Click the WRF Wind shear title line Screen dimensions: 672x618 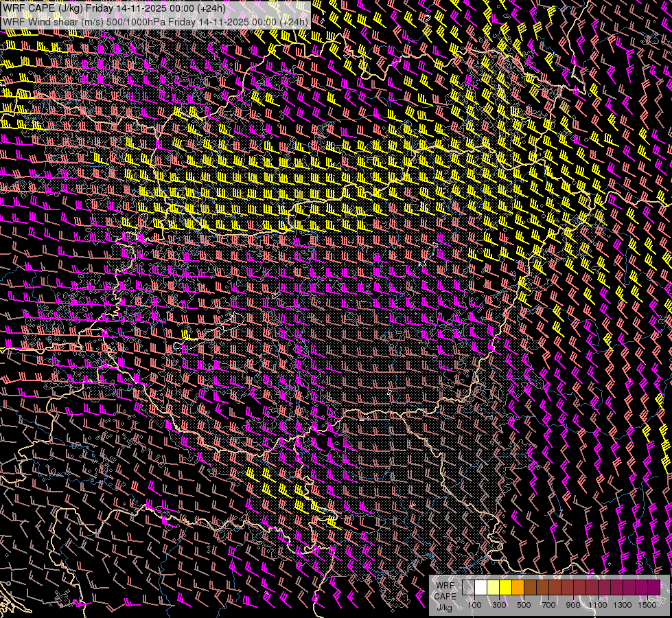tap(155, 21)
